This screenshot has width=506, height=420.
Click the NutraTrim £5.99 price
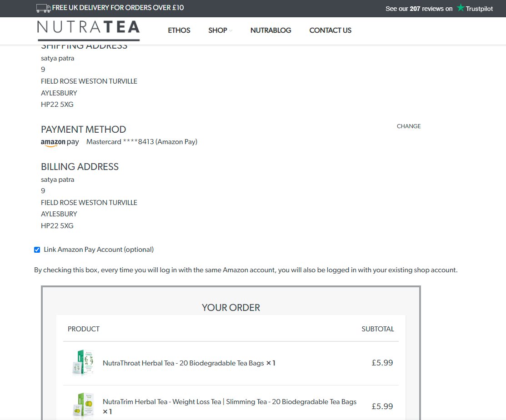382,406
